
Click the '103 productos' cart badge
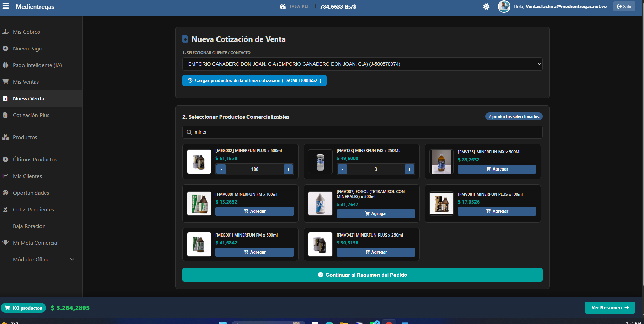tap(23, 308)
